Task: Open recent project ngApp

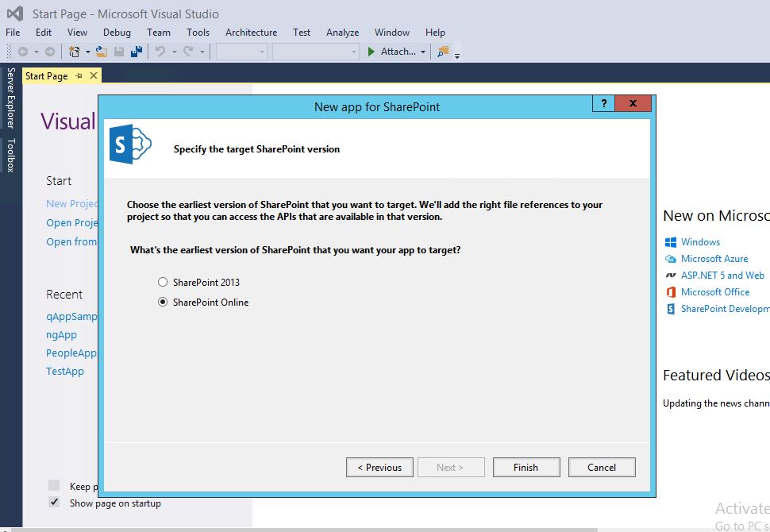Action: [x=61, y=335]
